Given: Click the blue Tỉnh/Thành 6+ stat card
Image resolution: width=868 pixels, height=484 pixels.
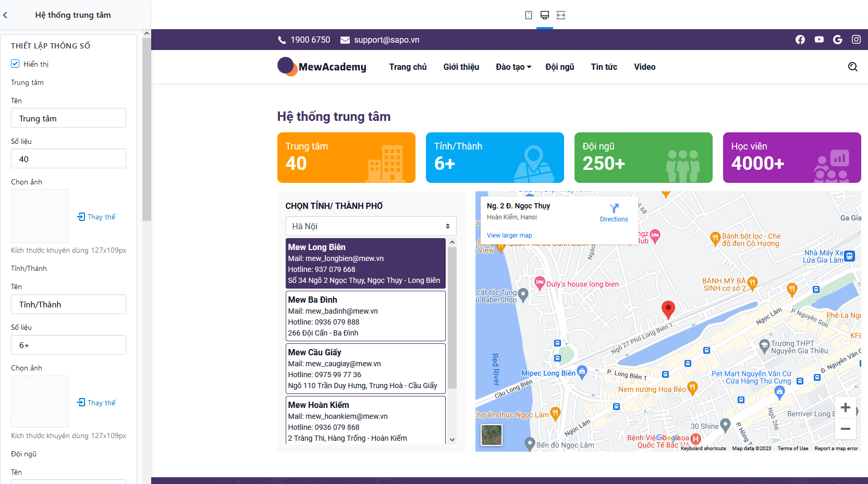Looking at the screenshot, I should pyautogui.click(x=495, y=157).
